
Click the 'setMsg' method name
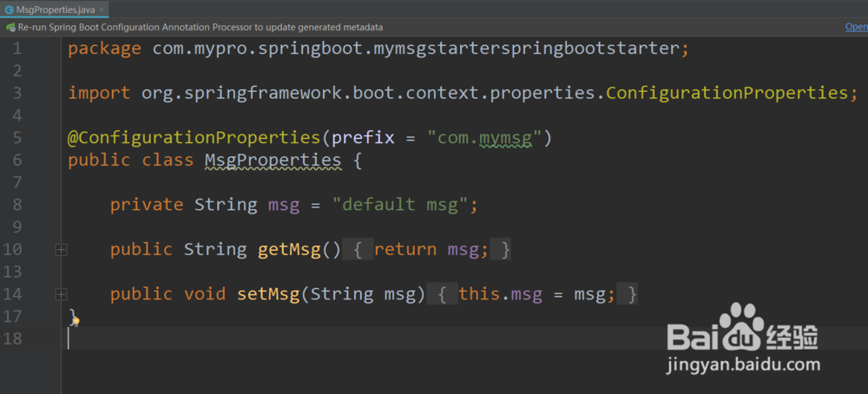tap(268, 294)
